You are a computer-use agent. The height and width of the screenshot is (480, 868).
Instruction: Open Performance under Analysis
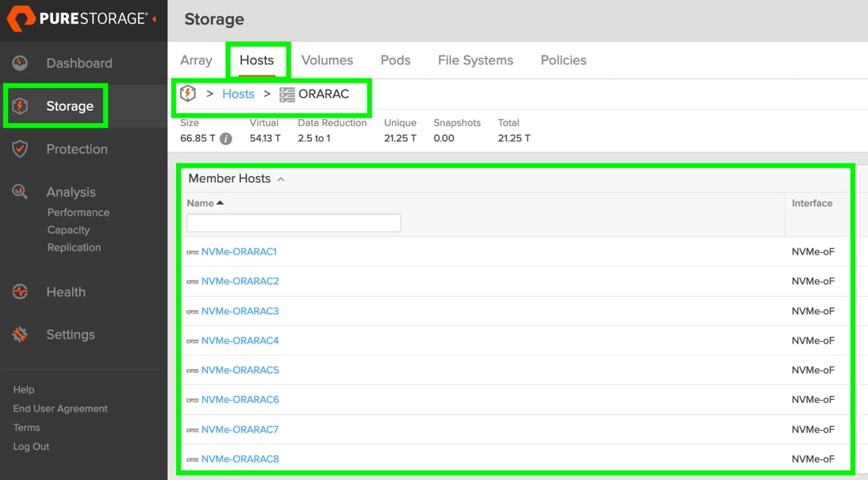point(79,213)
